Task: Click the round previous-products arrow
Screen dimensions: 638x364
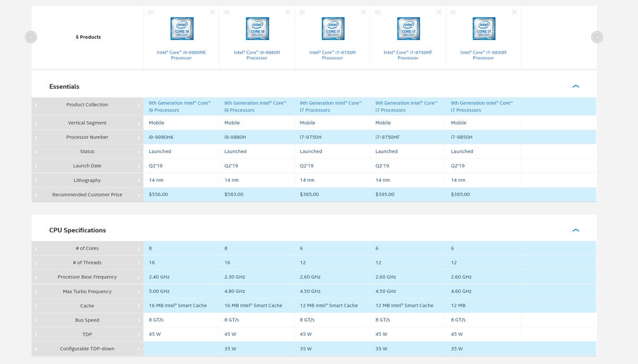Action: click(x=31, y=37)
